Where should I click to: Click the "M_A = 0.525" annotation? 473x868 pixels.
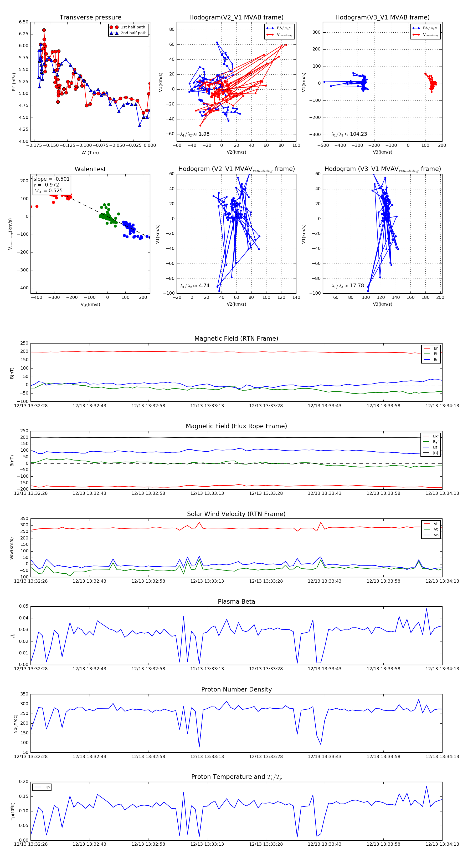coord(48,191)
